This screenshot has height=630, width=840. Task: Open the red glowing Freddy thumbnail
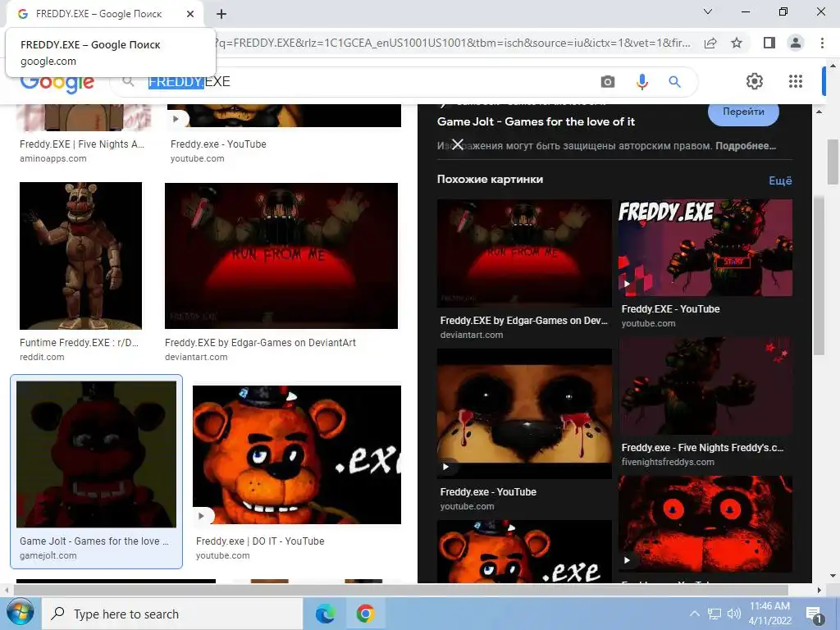[x=705, y=524]
